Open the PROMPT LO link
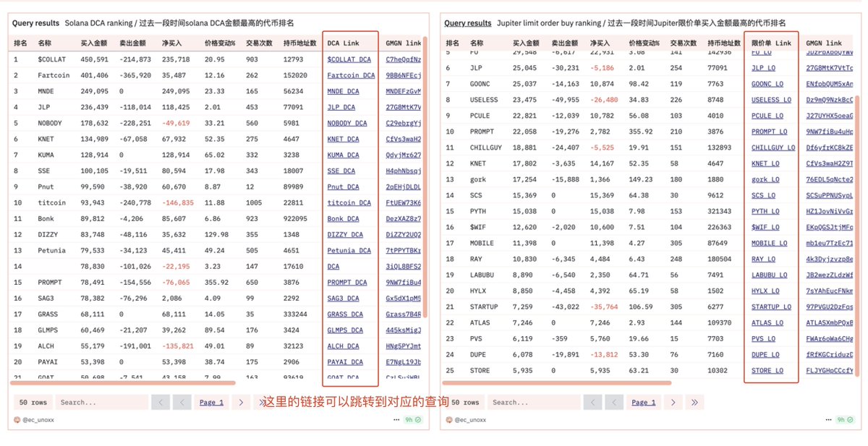Viewport: 868px width, 446px height. pyautogui.click(x=769, y=132)
